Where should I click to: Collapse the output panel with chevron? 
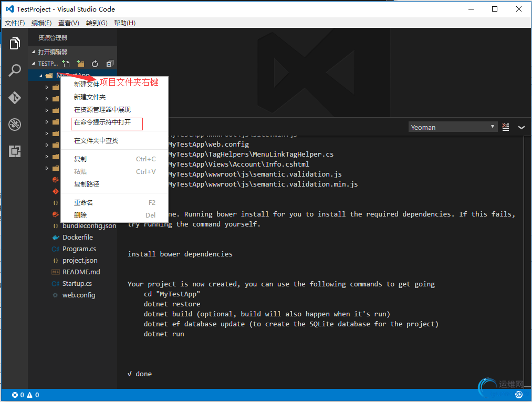point(521,127)
